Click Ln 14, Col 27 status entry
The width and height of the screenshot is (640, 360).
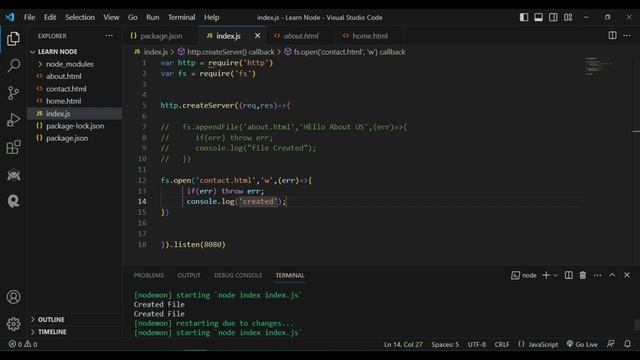point(403,344)
